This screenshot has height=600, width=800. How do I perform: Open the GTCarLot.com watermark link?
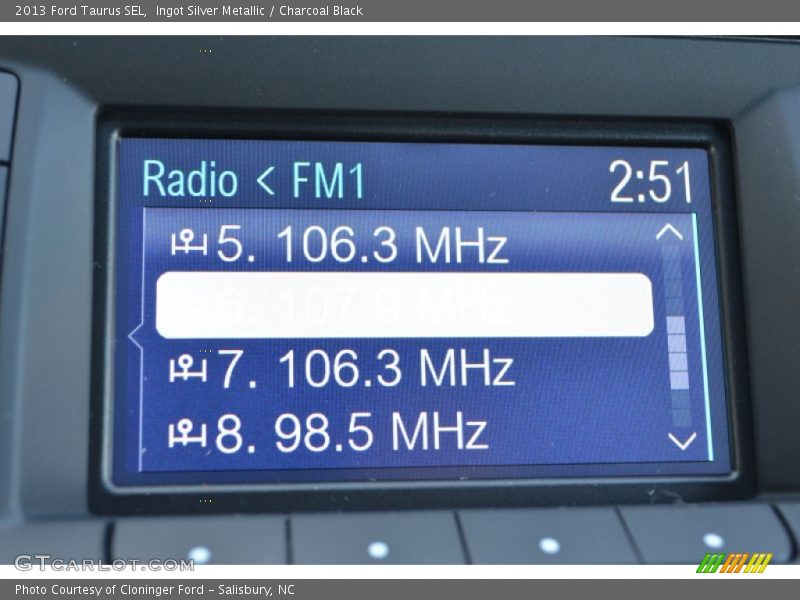click(104, 563)
